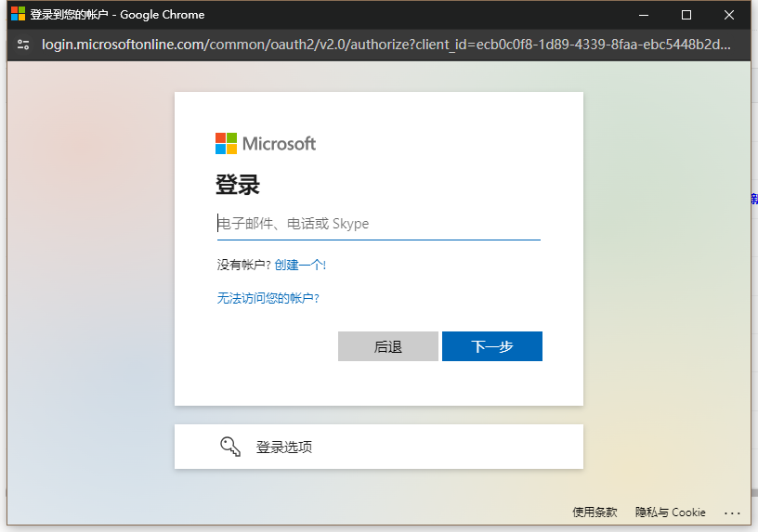Maximize the Chrome login window

(686, 15)
